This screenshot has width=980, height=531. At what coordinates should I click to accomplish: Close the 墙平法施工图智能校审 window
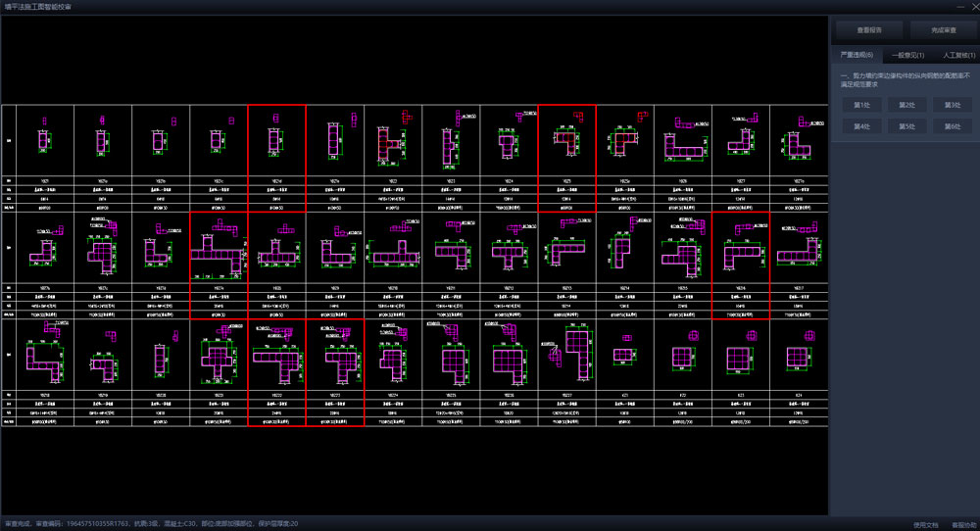pyautogui.click(x=967, y=7)
